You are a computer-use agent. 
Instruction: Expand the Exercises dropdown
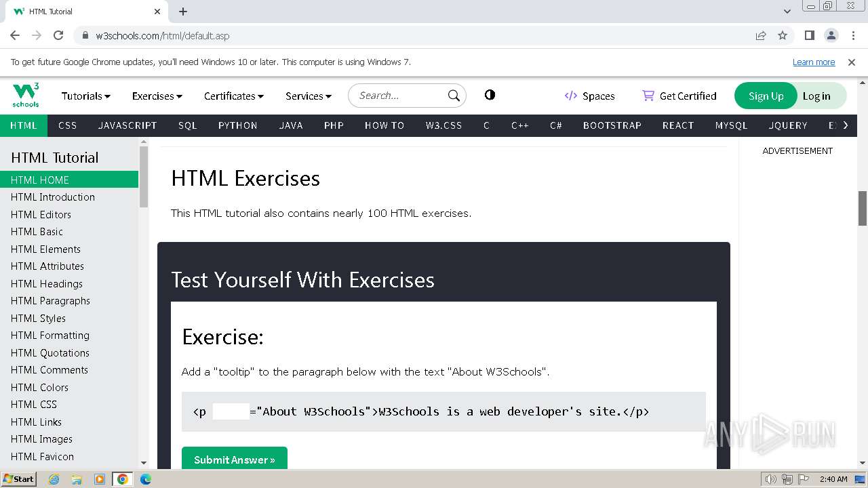click(x=157, y=96)
